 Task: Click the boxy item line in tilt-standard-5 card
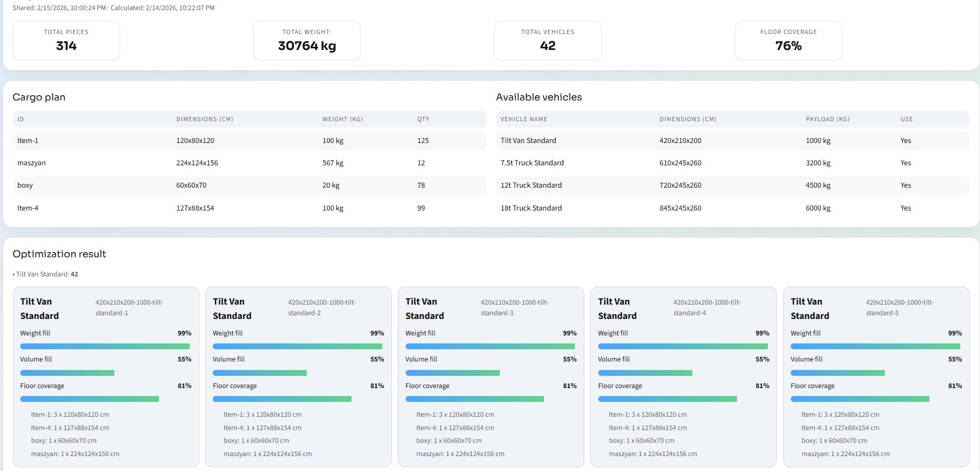[834, 441]
